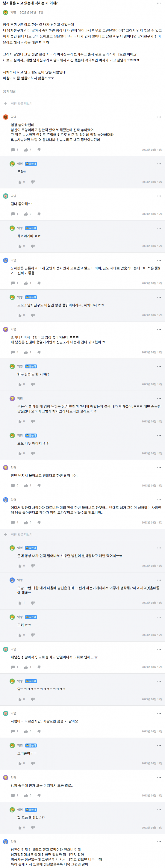Click reply bubble on '한번 넌지시 물어보고' comment
The image size is (165, 868).
13,486
